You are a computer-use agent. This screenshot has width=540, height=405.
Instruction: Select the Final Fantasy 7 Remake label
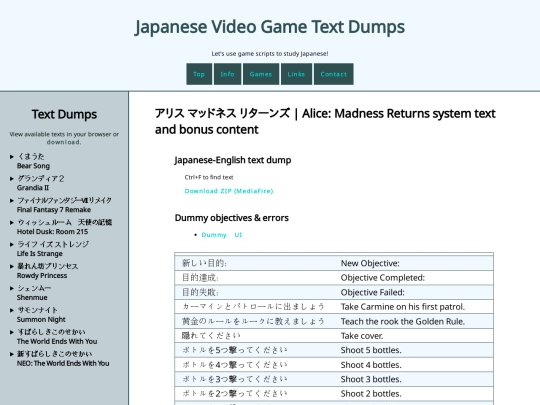tap(54, 210)
